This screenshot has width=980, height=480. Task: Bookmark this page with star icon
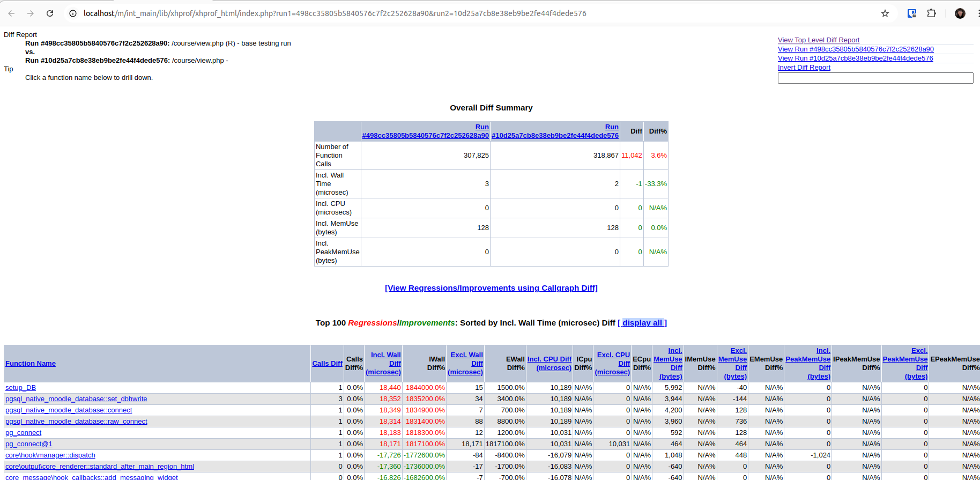click(x=885, y=13)
